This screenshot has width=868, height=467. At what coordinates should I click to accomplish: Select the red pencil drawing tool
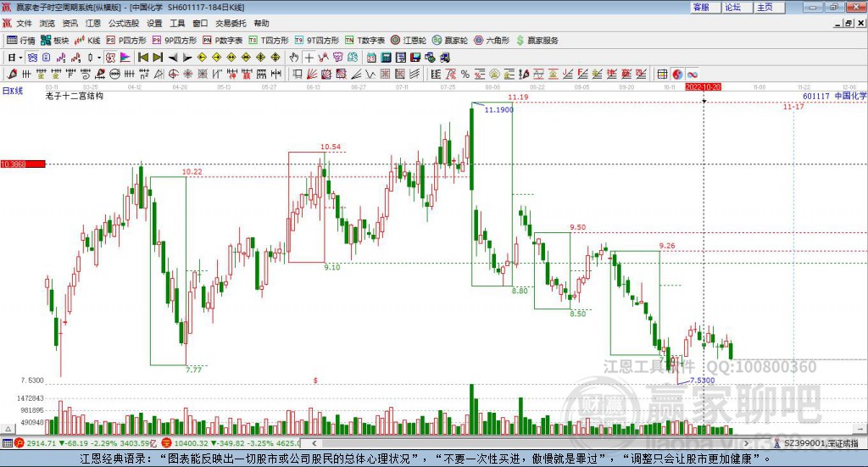(12, 74)
